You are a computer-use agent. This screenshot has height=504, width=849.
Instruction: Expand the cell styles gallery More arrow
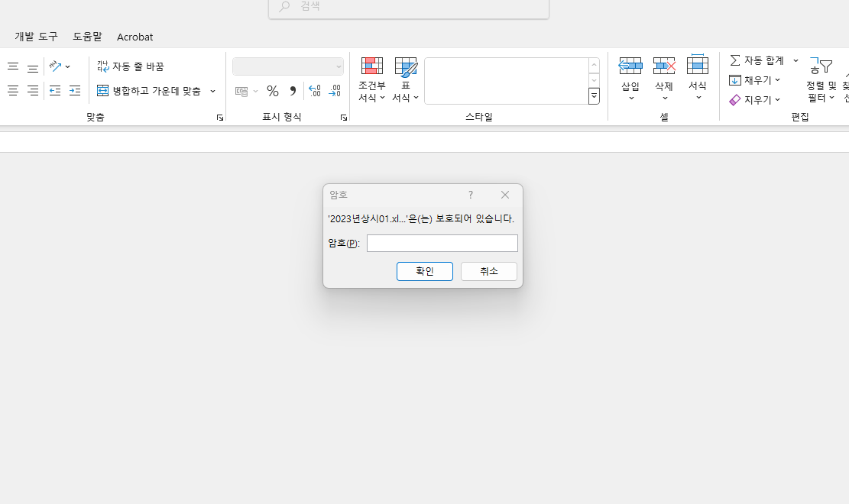pyautogui.click(x=594, y=95)
